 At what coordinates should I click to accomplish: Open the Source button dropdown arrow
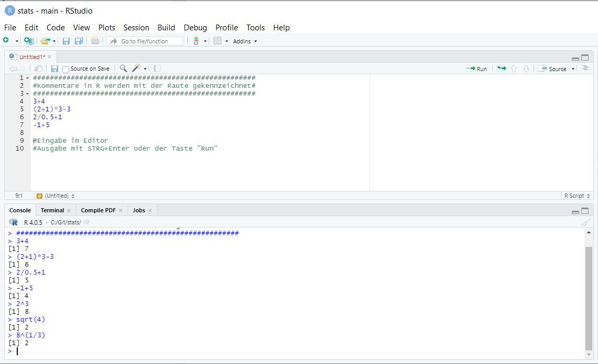click(573, 69)
